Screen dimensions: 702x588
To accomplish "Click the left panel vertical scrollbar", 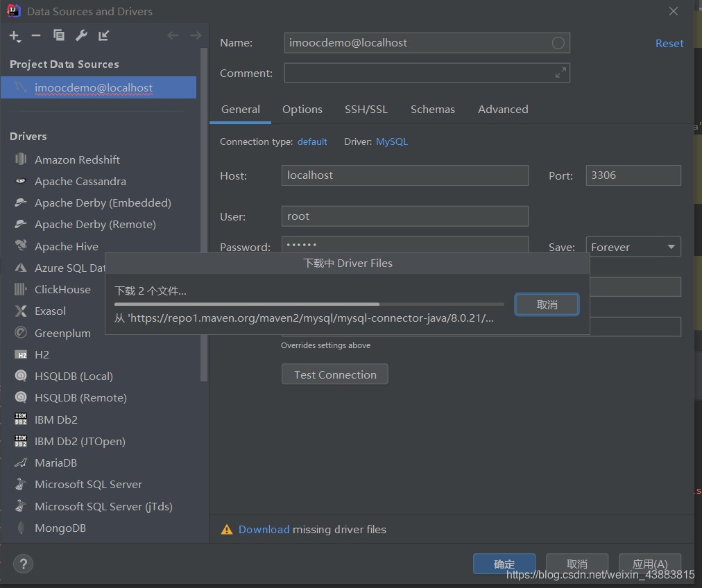I will [x=204, y=215].
